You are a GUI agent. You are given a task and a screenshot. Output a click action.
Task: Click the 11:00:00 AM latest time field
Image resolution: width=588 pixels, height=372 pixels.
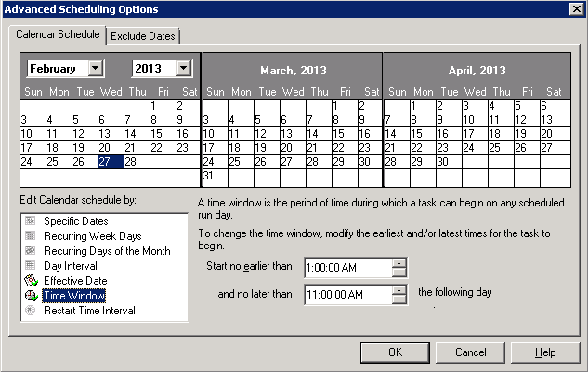346,296
